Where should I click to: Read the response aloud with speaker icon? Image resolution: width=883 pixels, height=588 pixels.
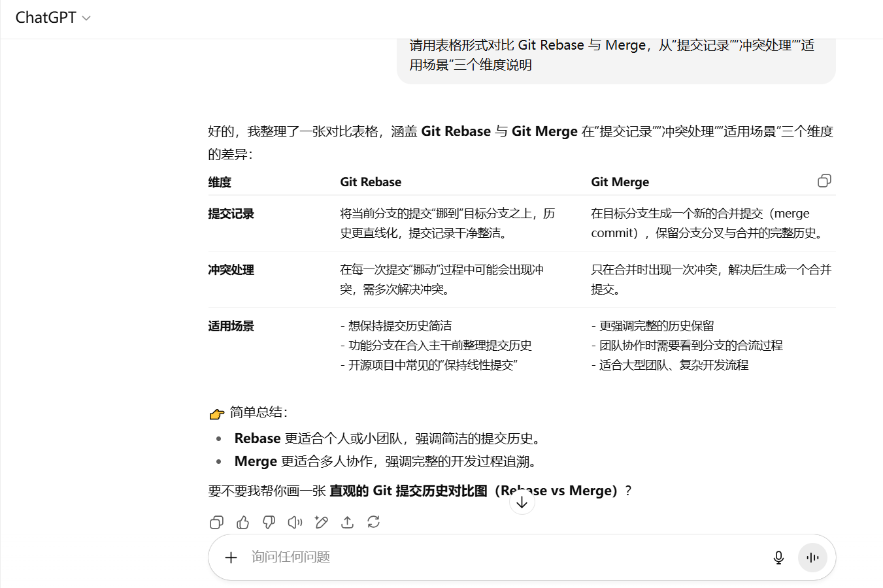(295, 522)
